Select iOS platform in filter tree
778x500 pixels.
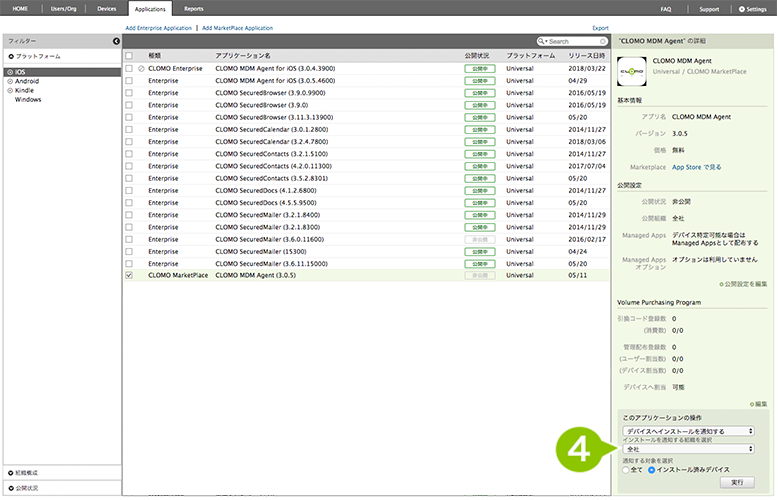(20, 72)
